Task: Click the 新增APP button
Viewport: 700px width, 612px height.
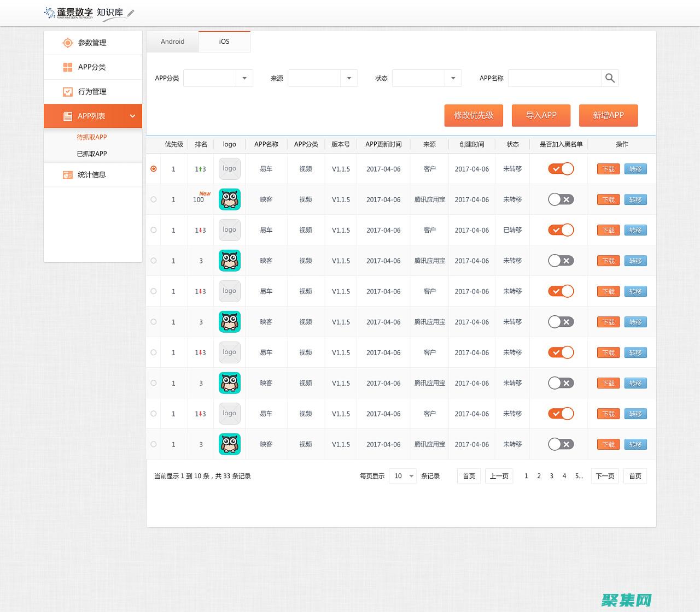Action: (x=608, y=115)
